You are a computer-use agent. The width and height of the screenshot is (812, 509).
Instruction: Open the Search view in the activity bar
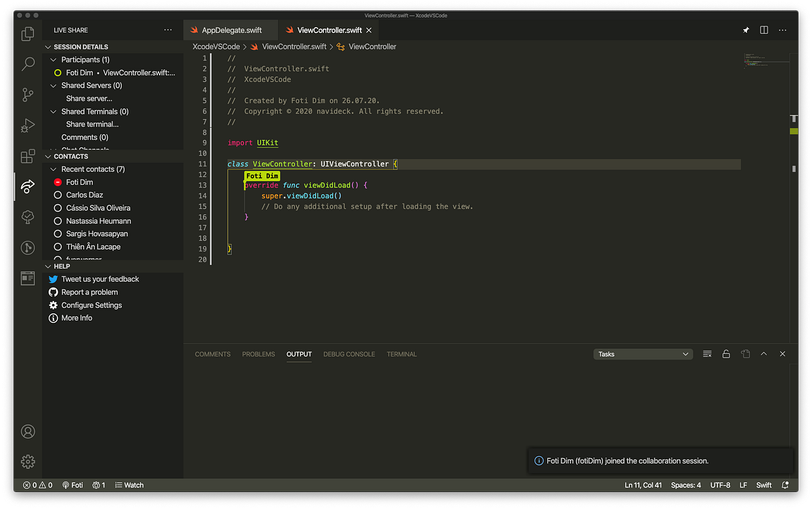(x=27, y=64)
